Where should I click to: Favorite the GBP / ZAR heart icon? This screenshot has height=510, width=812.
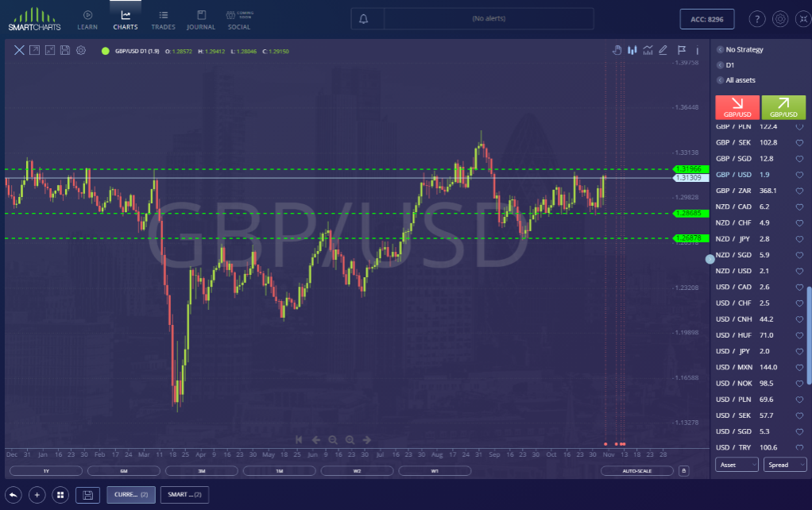[x=799, y=191]
